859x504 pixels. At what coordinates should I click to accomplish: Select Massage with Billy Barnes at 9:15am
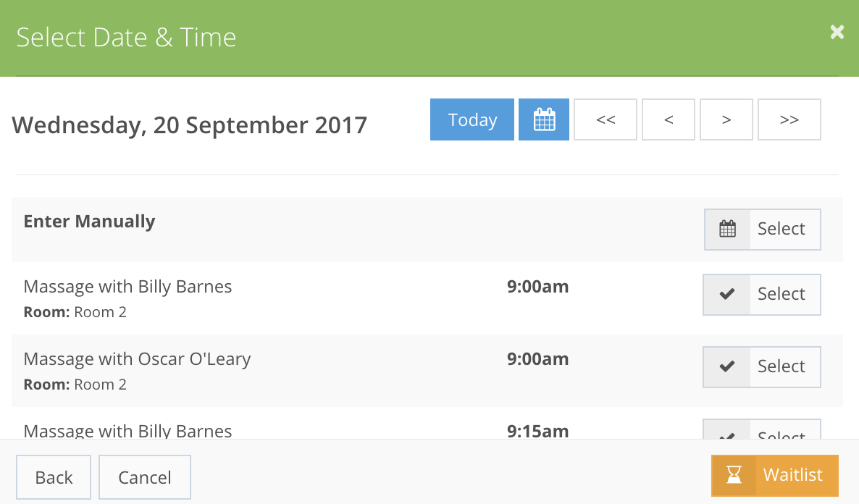(762, 429)
